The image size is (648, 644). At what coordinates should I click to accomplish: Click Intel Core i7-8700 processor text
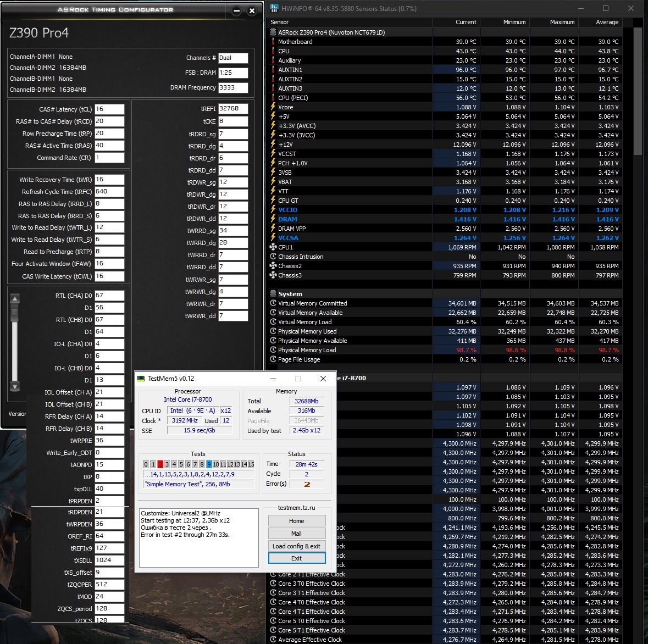(187, 399)
